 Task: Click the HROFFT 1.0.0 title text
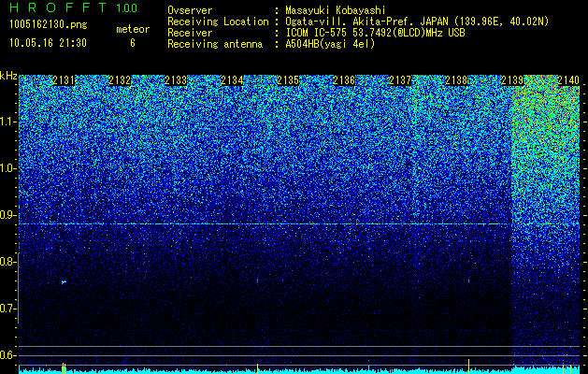click(74, 7)
